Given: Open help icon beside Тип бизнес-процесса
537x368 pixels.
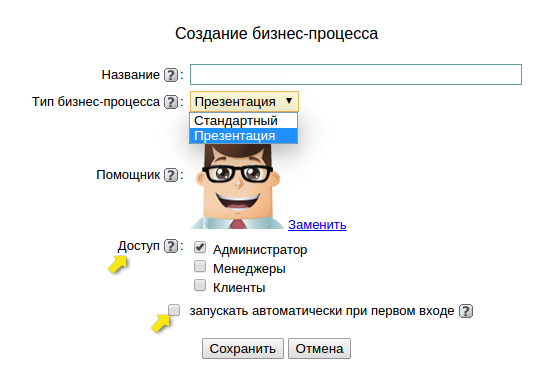Looking at the screenshot, I should point(171,102).
